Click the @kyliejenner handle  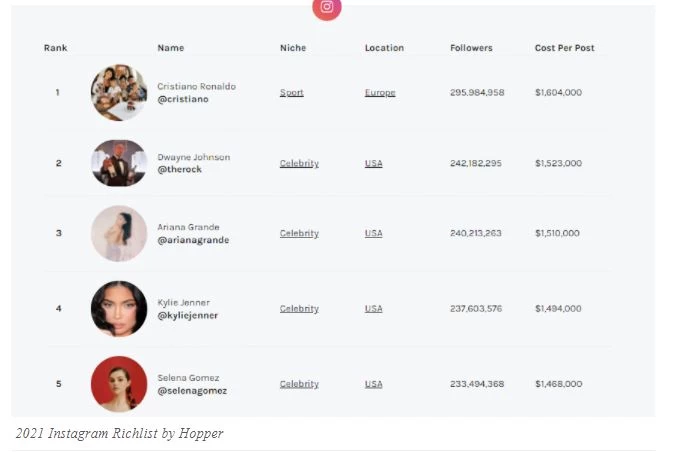(188, 315)
